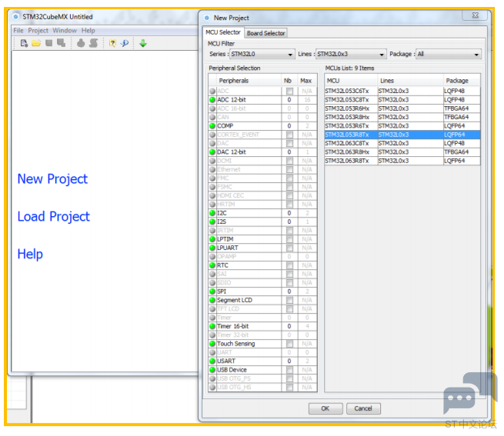Tick the Segment LCD checkbox

click(x=289, y=300)
